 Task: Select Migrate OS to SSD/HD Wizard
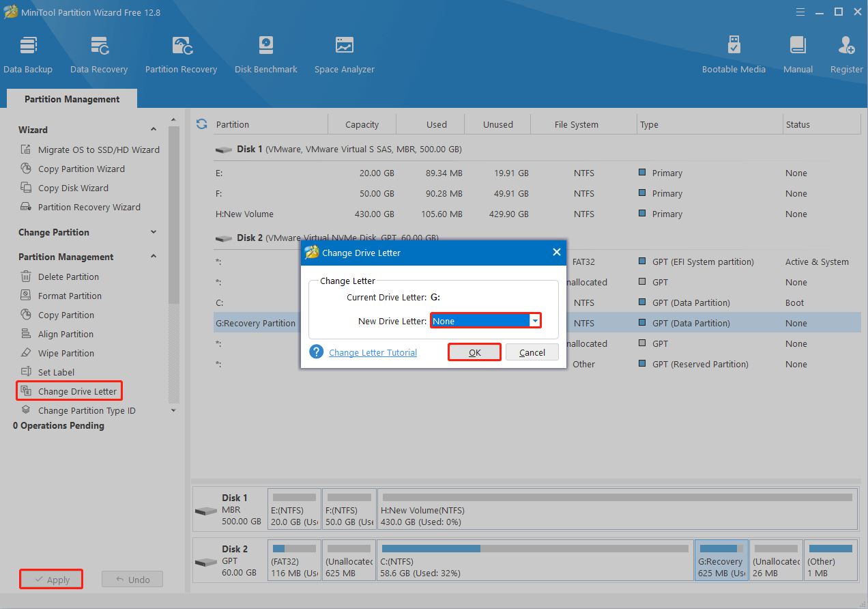[90, 150]
